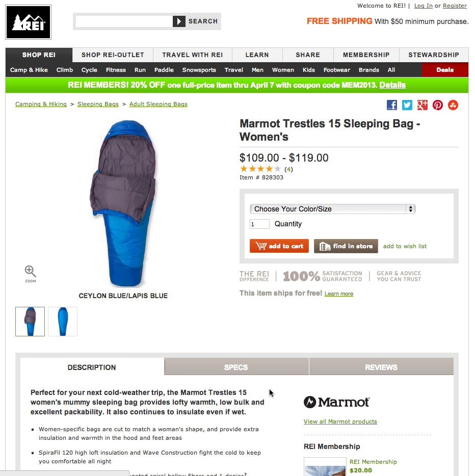View all Marmot products link

340,421
